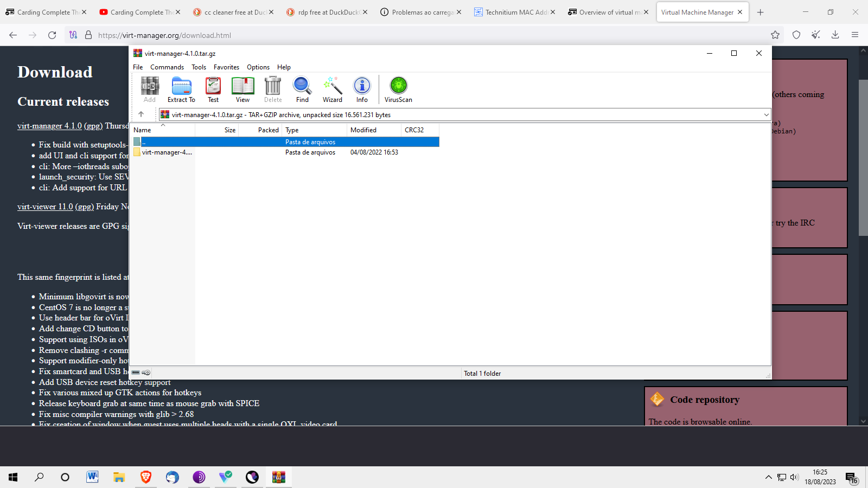Open the Commands menu
This screenshot has height=488, width=868.
coord(167,67)
